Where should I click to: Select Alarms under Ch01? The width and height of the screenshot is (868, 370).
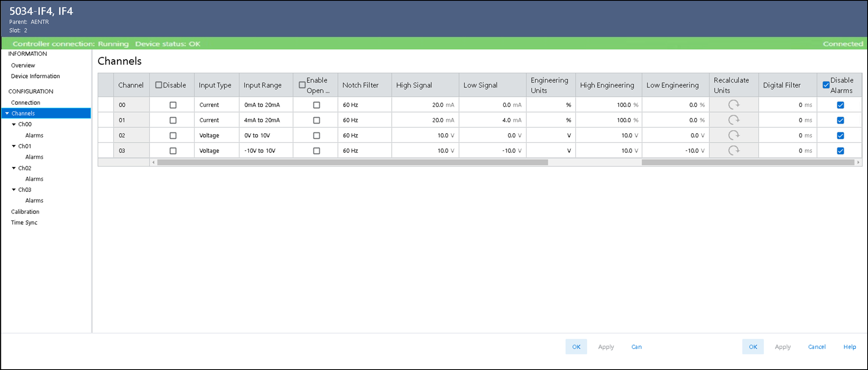pos(34,157)
